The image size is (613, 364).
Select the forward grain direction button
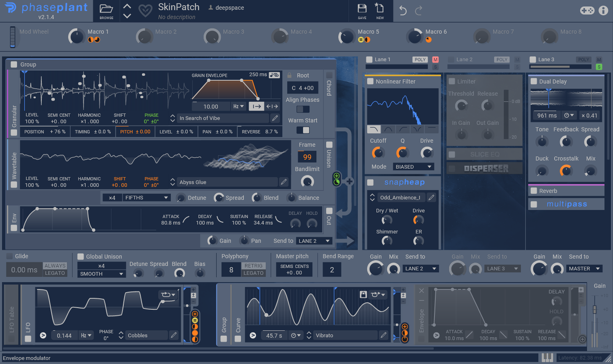pyautogui.click(x=256, y=106)
